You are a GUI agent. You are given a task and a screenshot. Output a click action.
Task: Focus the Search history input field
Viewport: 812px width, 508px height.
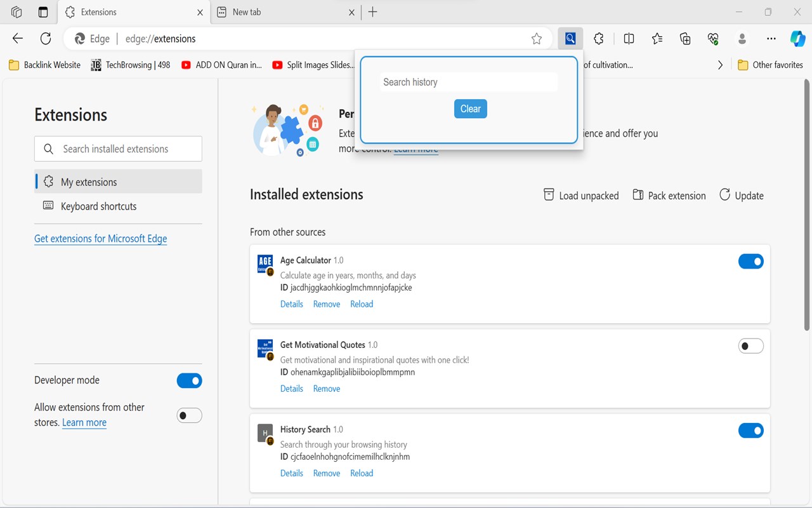[x=469, y=82]
